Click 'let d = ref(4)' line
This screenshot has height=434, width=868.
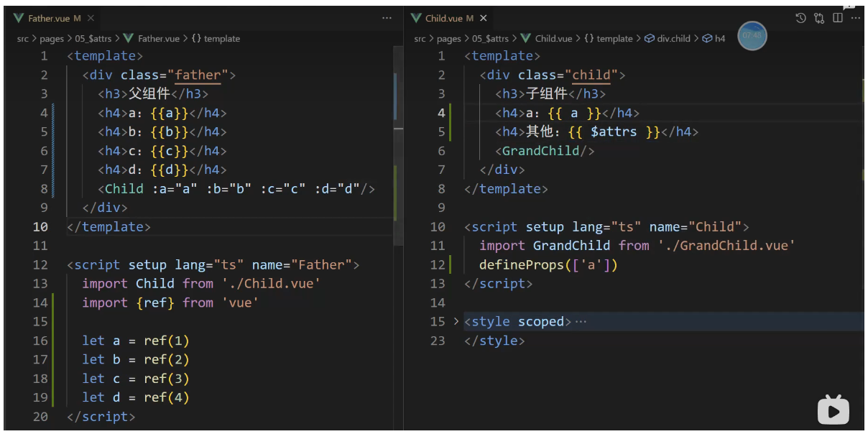click(x=136, y=397)
